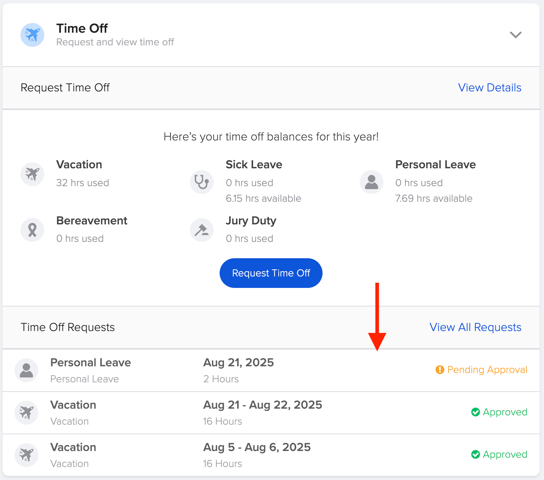
Task: Click airplane icon for Aug 21 - Aug 22 vacation
Action: pos(26,412)
